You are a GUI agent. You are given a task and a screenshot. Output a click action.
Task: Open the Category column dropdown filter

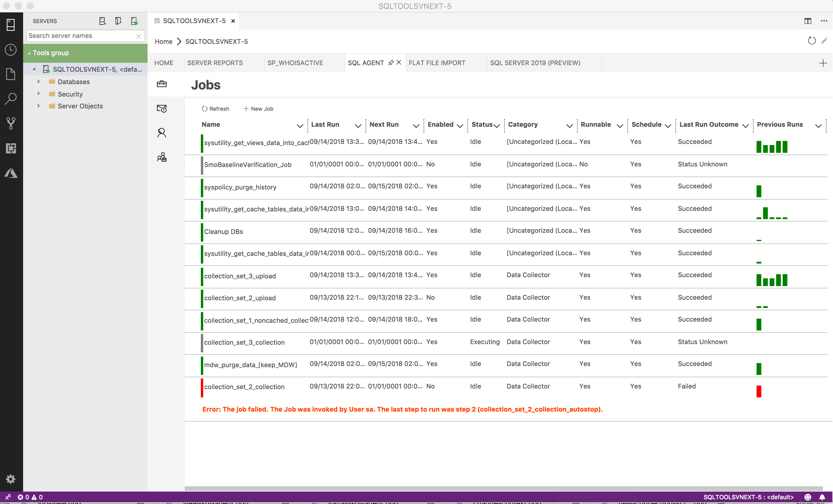tap(568, 125)
